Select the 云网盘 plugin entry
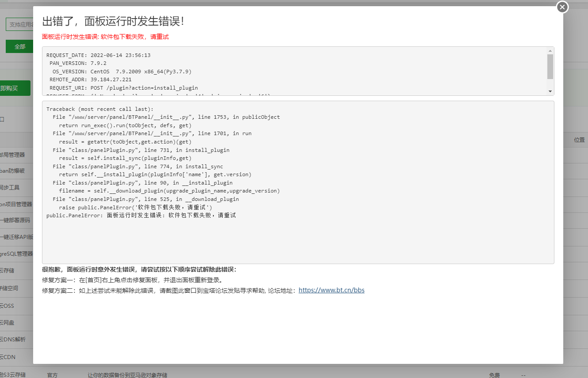The image size is (588, 378). (x=12, y=322)
